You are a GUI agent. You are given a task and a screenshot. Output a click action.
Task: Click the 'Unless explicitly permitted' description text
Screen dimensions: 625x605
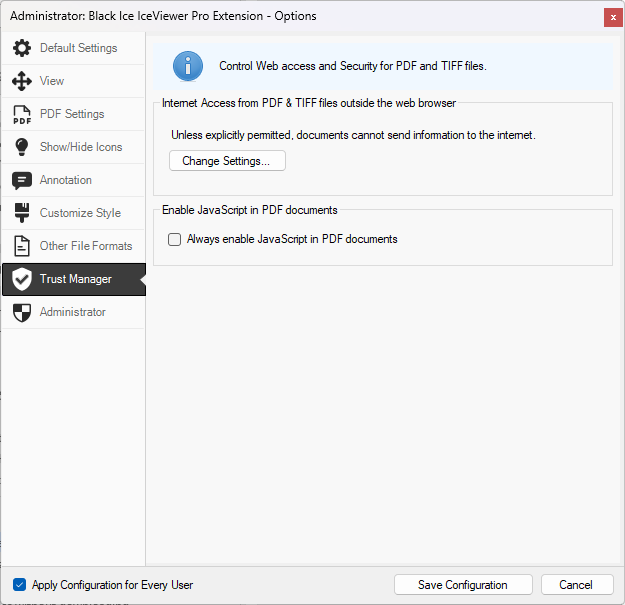[x=353, y=135]
